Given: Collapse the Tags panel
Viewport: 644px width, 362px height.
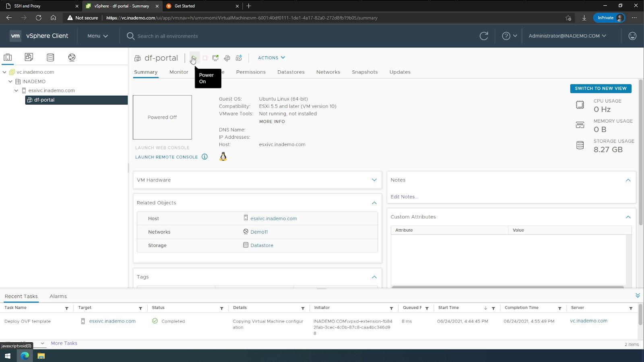Looking at the screenshot, I should 374,277.
